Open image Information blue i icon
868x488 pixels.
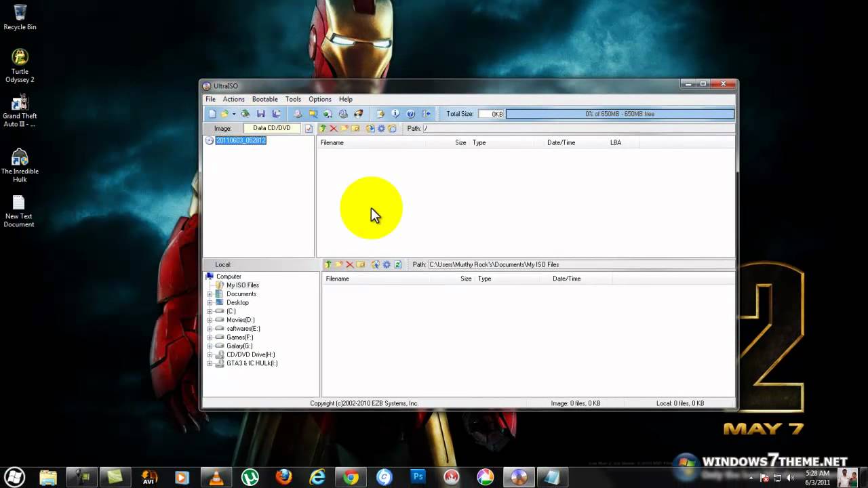click(395, 114)
